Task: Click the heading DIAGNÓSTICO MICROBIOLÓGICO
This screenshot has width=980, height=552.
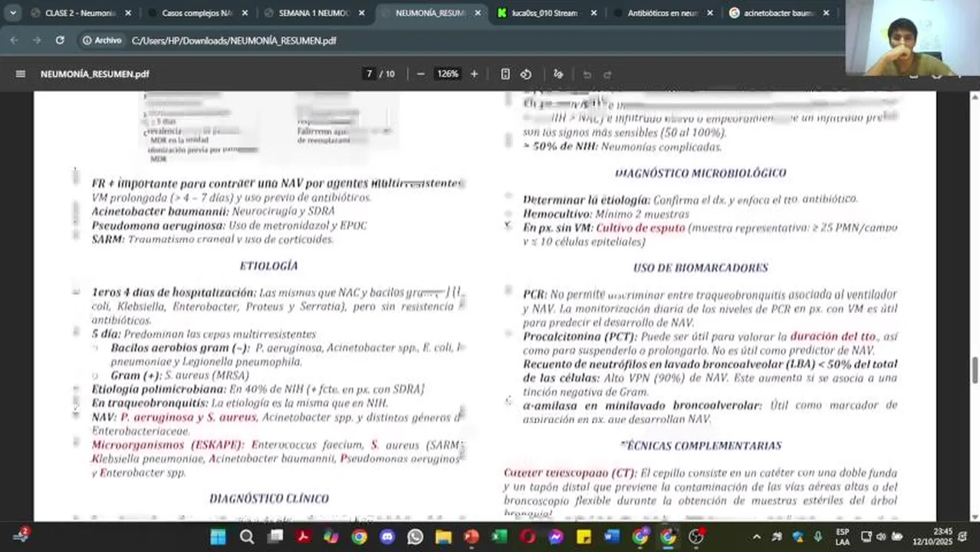Action: point(700,173)
